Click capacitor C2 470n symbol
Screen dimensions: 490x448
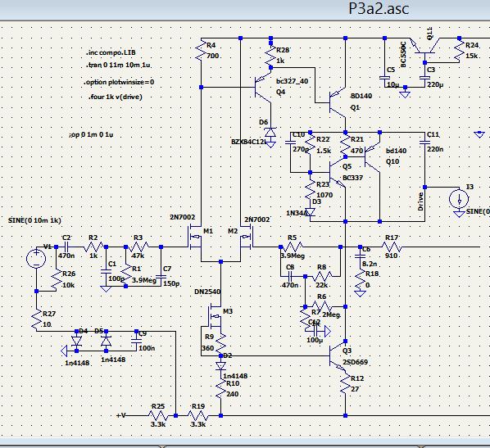point(66,247)
